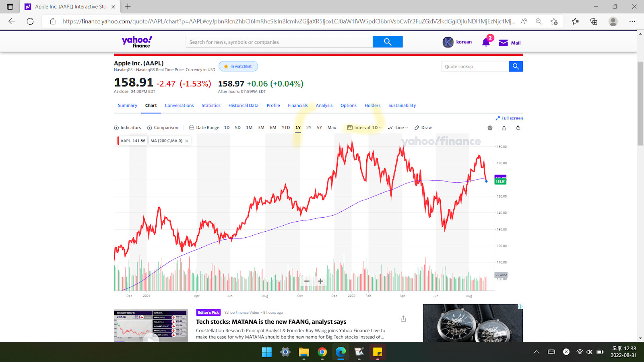Switch to the Sustainability tab
The height and width of the screenshot is (362, 644).
coord(402,105)
